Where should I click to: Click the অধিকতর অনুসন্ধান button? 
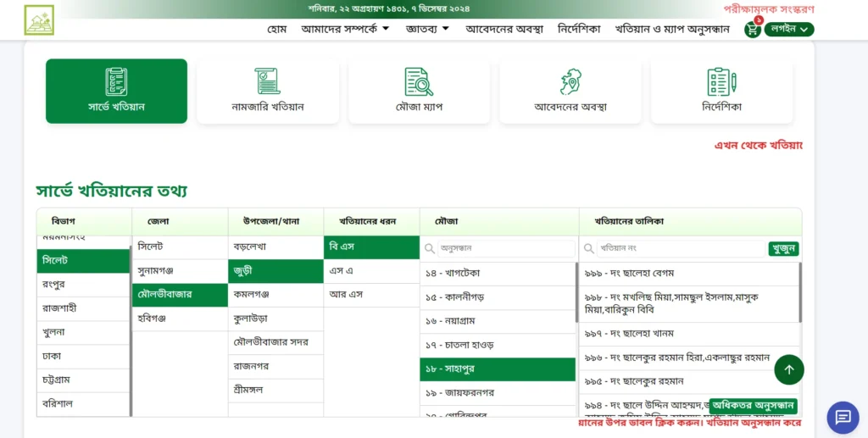[753, 406]
